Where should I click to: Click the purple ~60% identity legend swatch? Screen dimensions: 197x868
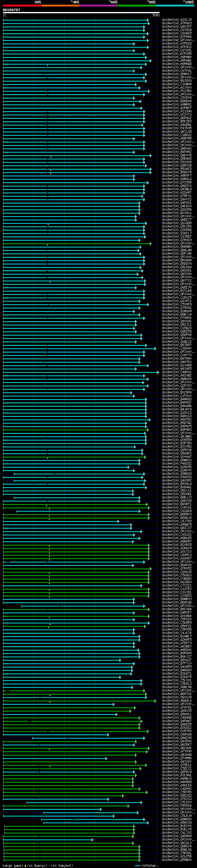point(99,6)
